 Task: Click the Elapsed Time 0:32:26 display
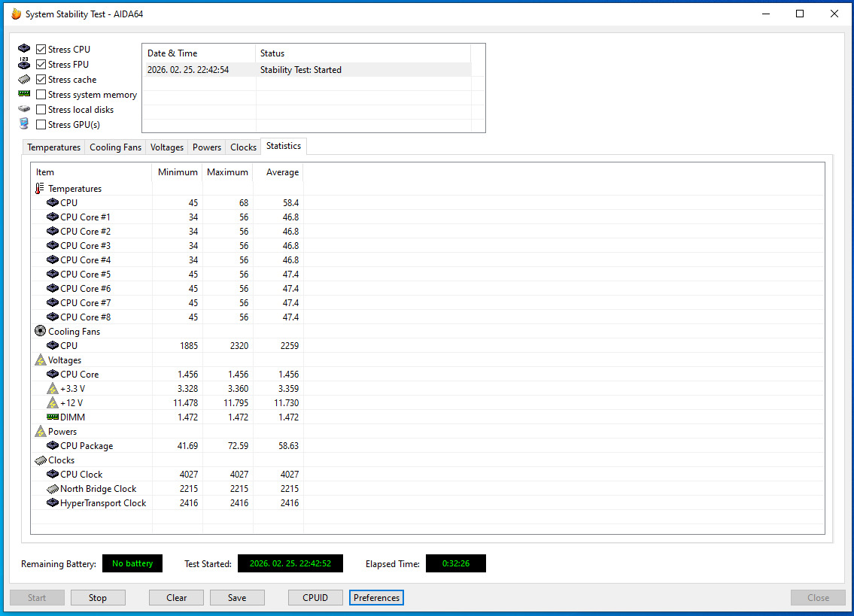(456, 563)
